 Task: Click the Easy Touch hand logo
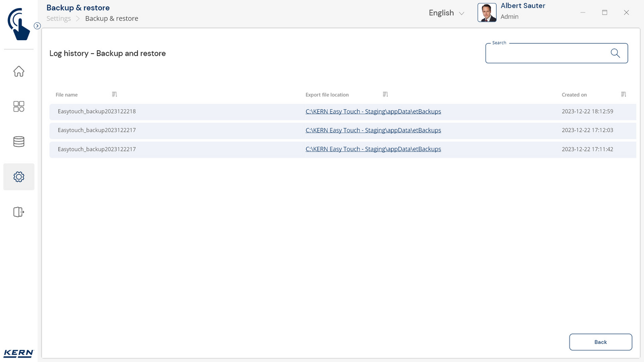tap(19, 24)
